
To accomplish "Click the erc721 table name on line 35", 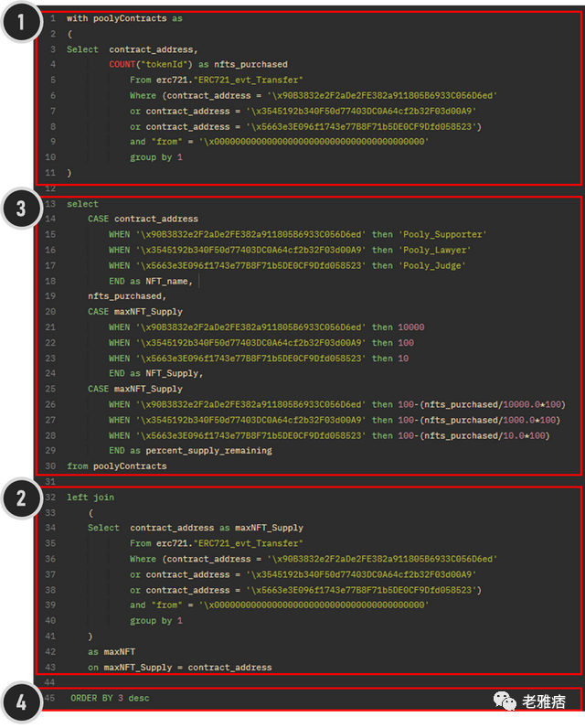I will coord(229,543).
